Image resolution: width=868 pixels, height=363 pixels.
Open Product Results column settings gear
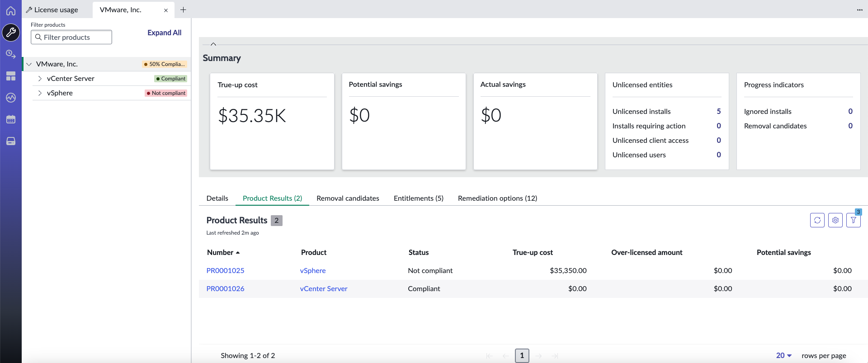(x=835, y=220)
